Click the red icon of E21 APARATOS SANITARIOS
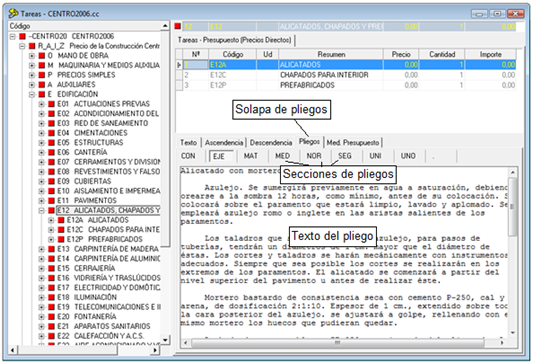This screenshot has height=364, width=533. pos(51,326)
